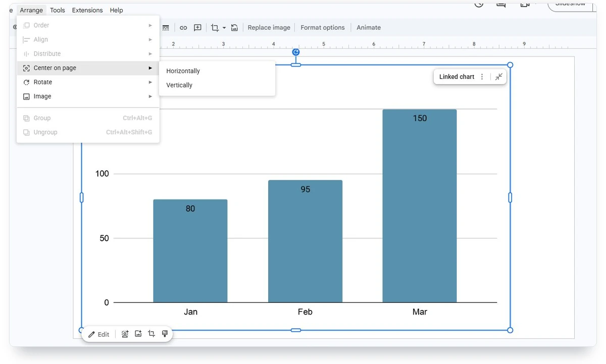606x364 pixels.
Task: Click the Mar bar labeled 150
Action: [420, 206]
